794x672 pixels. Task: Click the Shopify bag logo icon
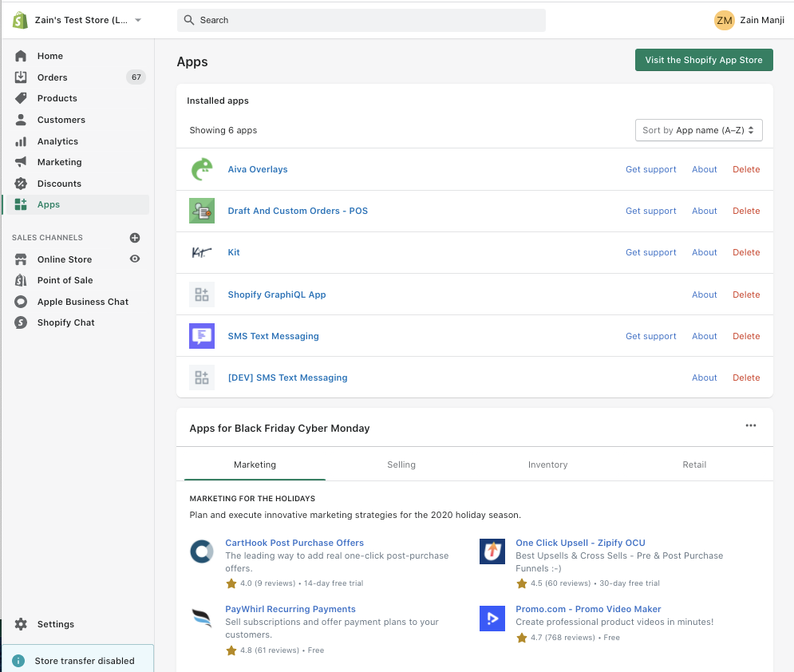coord(20,20)
